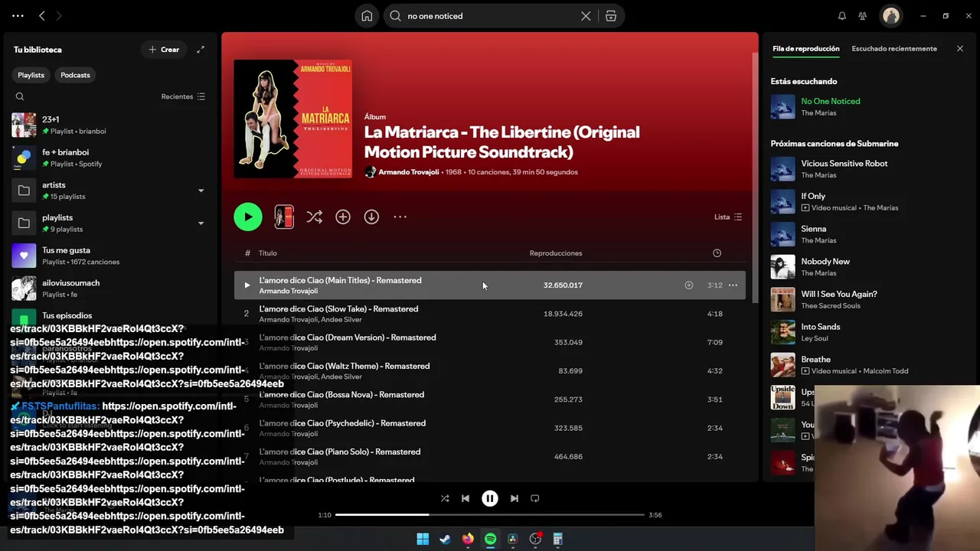980x551 pixels.
Task: Pause playback
Action: pyautogui.click(x=490, y=498)
